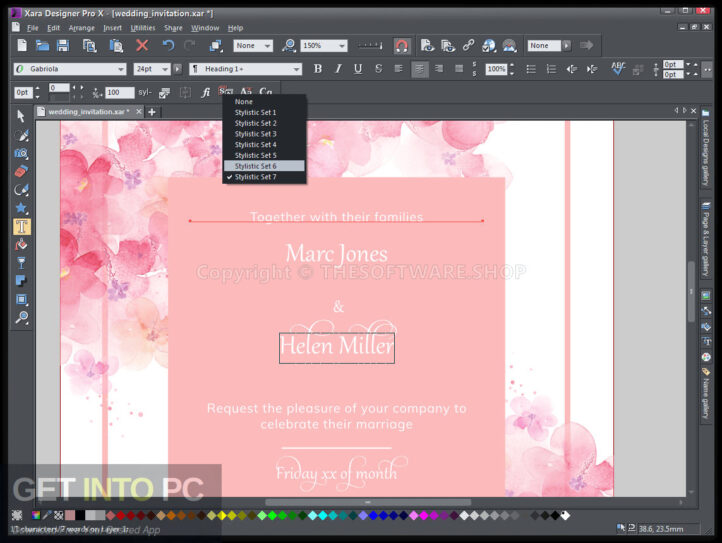This screenshot has width=722, height=543.
Task: Open the Utilities menu
Action: pos(143,28)
